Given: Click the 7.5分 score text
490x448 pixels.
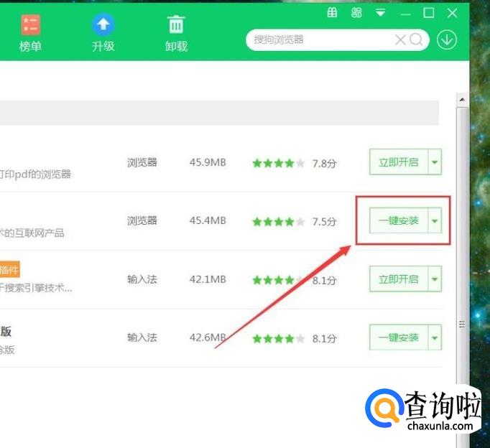Looking at the screenshot, I should click(x=324, y=222).
